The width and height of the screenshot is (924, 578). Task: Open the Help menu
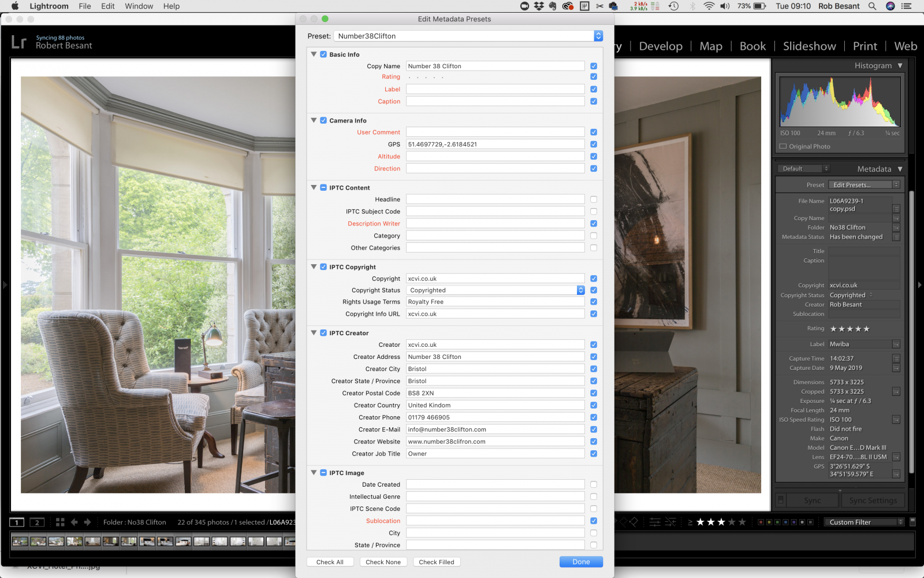(x=172, y=6)
